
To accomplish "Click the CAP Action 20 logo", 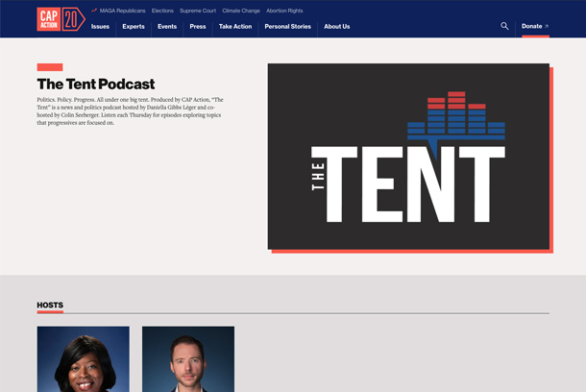I will [x=61, y=19].
